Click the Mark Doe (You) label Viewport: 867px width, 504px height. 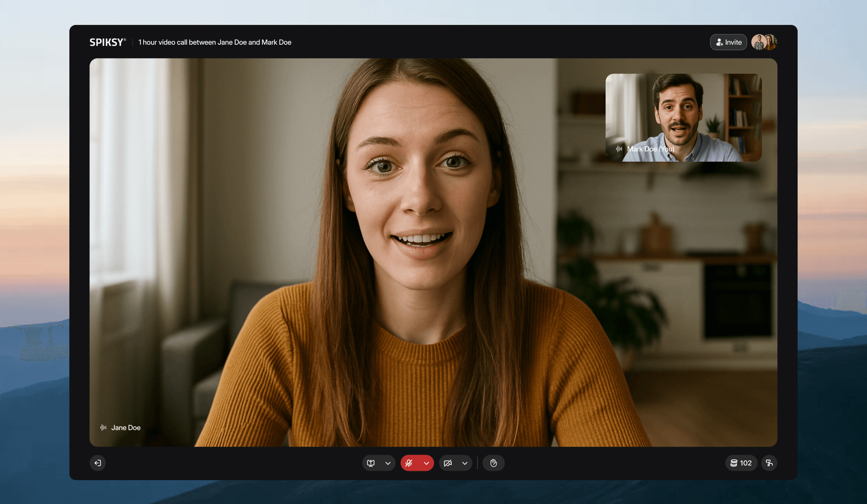(x=651, y=149)
